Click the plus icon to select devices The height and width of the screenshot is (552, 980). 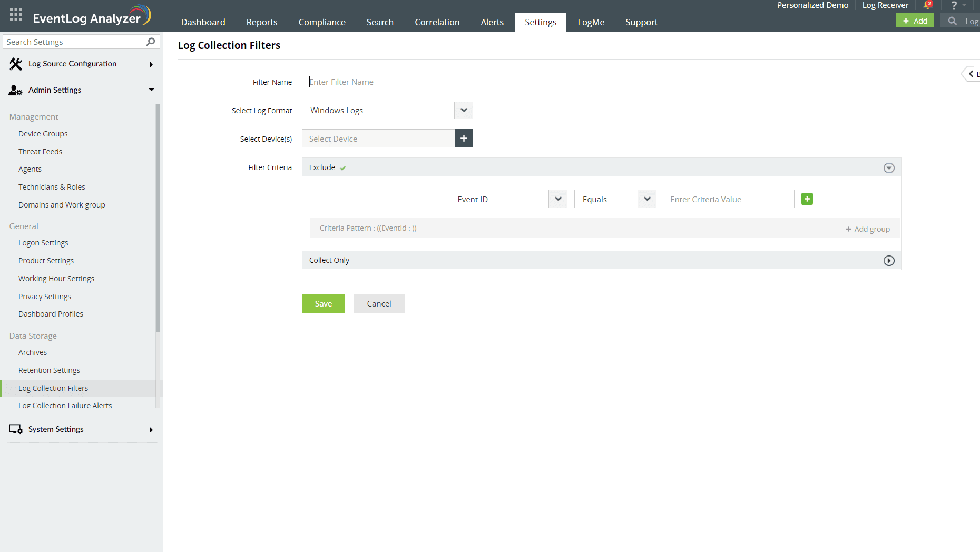[x=464, y=139]
